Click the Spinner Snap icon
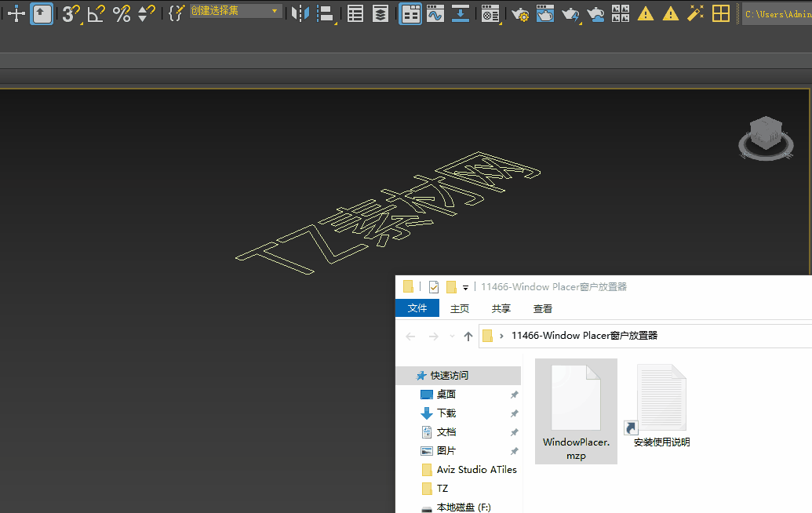Viewport: 812px width, 513px height. (x=146, y=13)
